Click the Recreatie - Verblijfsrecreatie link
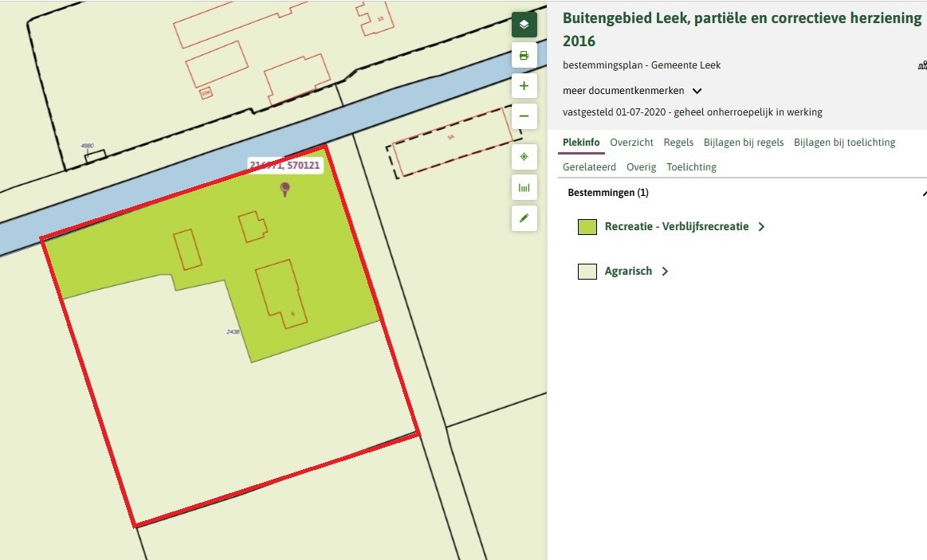927x560 pixels. 677,227
